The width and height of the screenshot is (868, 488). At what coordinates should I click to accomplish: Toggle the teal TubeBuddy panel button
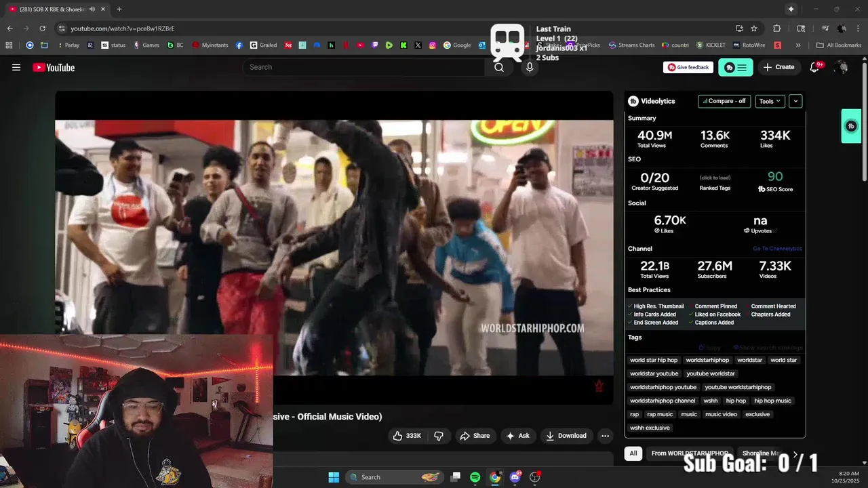tap(736, 67)
